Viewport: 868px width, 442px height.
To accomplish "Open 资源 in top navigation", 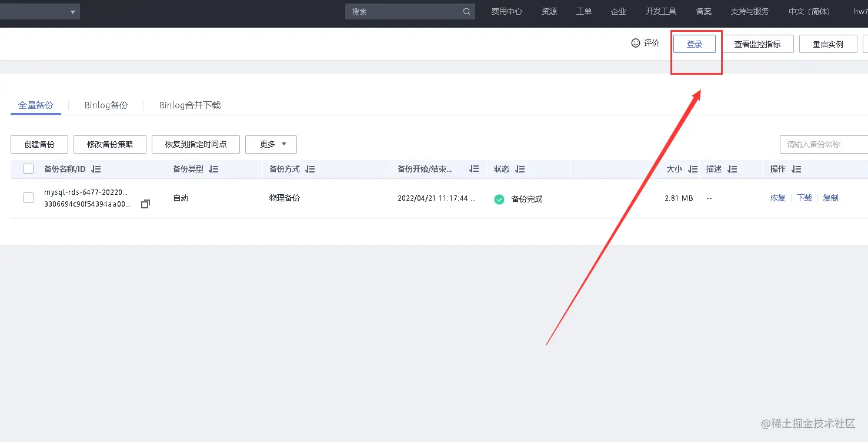I will [x=549, y=11].
